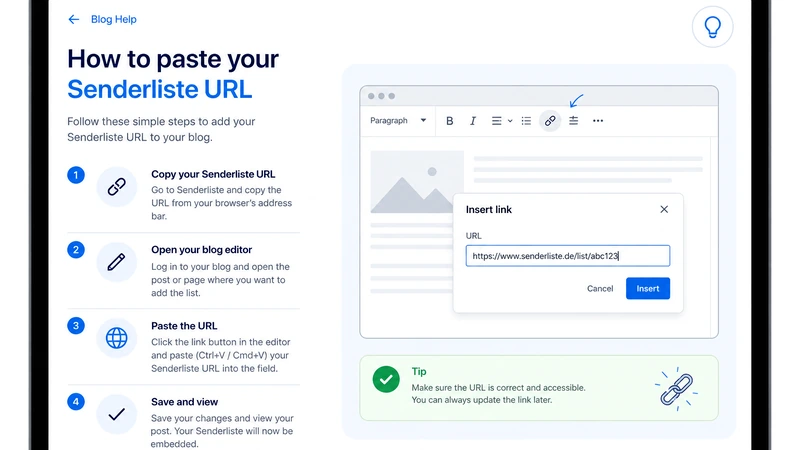Click the 'Senderliste URL' blue title text

pos(160,89)
